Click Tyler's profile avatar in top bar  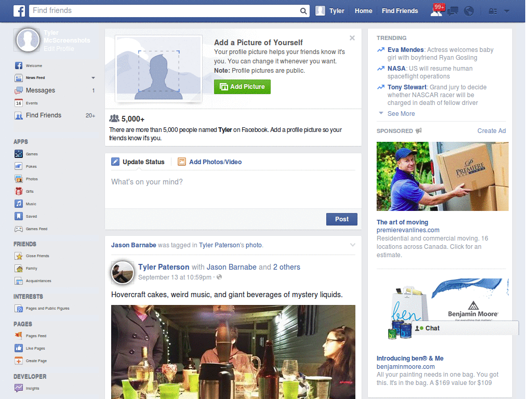pyautogui.click(x=320, y=11)
